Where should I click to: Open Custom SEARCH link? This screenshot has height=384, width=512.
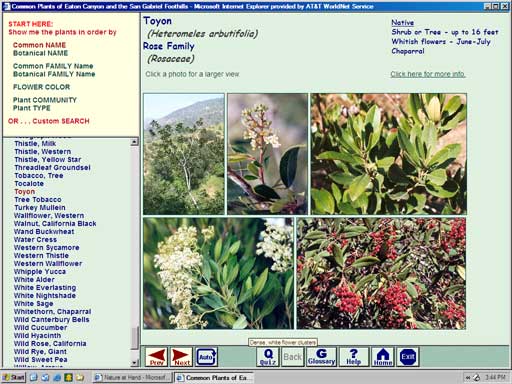[49, 121]
